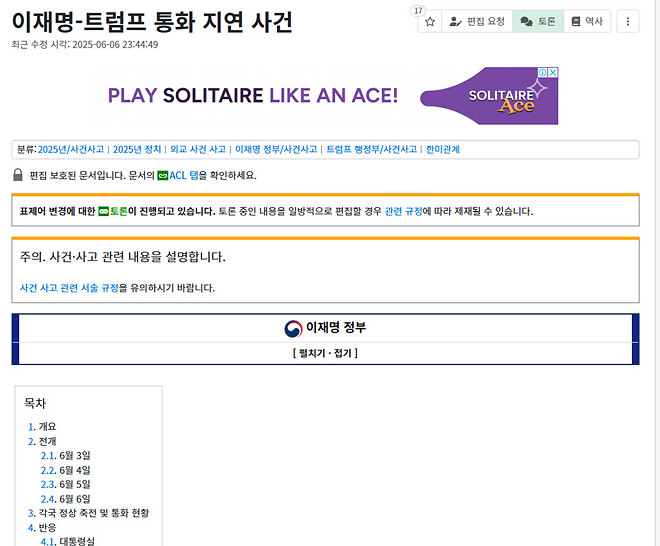660x546 pixels.
Task: Open category 2025년 정치
Action: coord(137,149)
